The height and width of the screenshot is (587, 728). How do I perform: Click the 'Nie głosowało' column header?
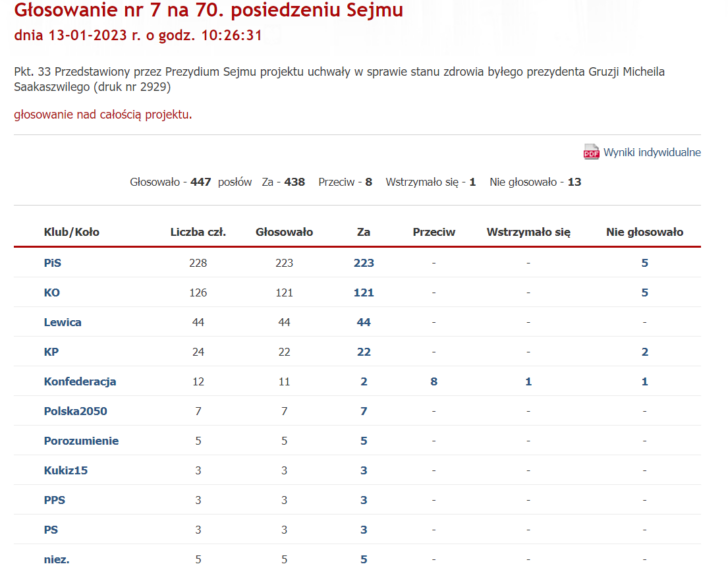[x=644, y=232]
